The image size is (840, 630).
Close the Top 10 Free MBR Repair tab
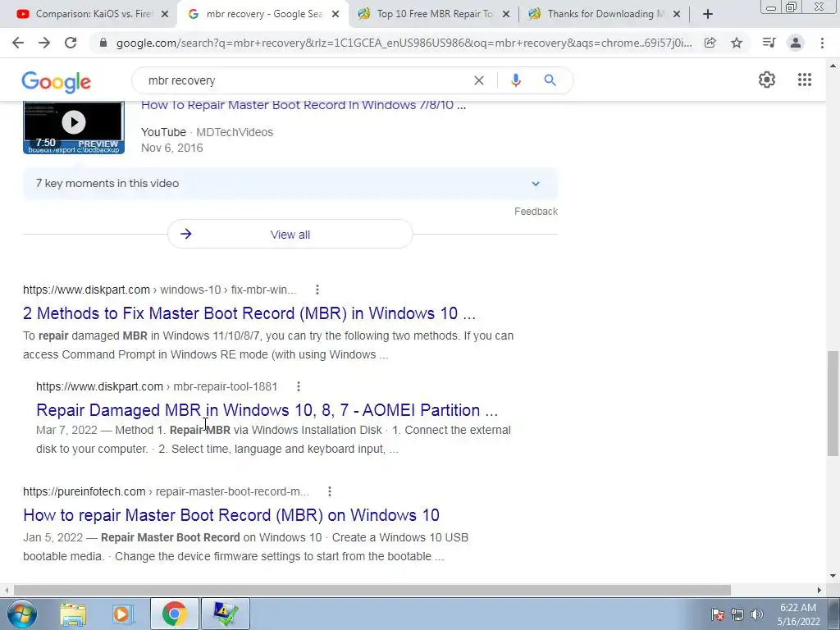[x=505, y=15]
